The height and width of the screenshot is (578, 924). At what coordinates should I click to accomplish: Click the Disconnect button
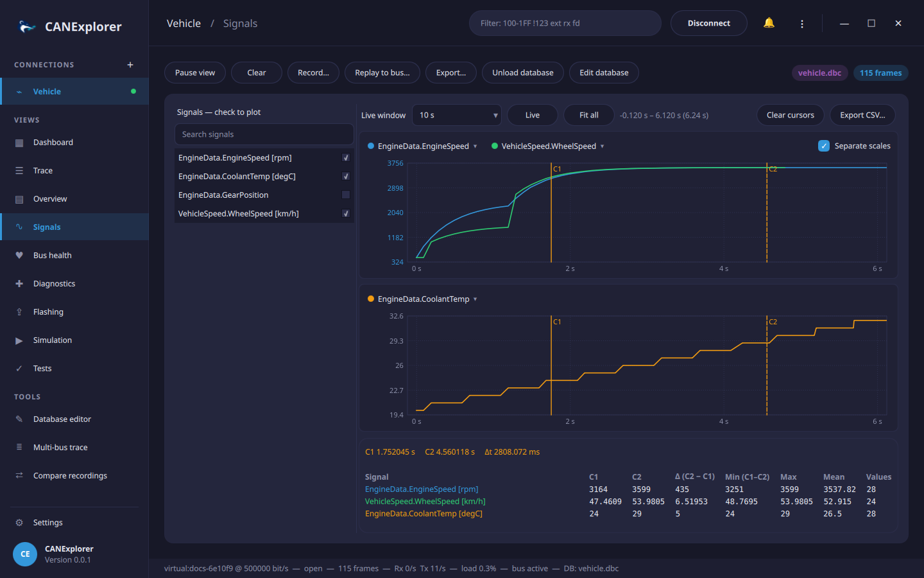pos(709,23)
